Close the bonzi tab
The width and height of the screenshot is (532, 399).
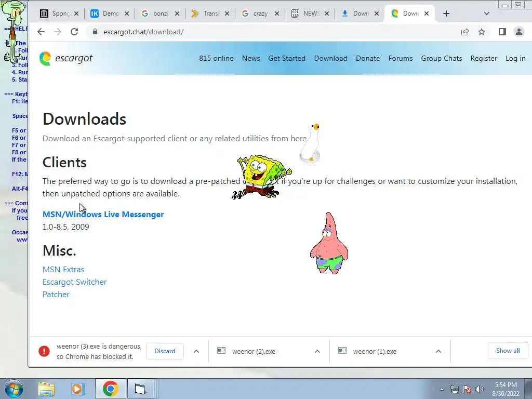[x=177, y=14]
